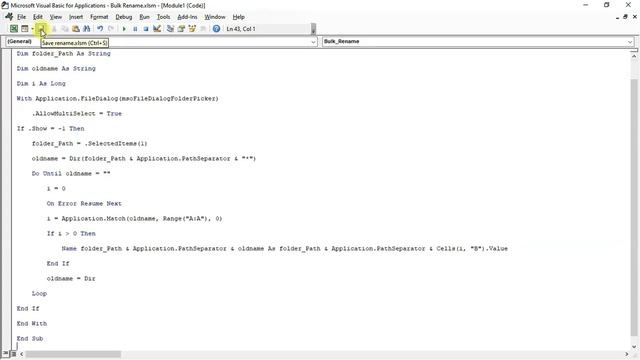Viewport: 640px width, 360px height.
Task: Close the inner Module1 code window
Action: [634, 17]
